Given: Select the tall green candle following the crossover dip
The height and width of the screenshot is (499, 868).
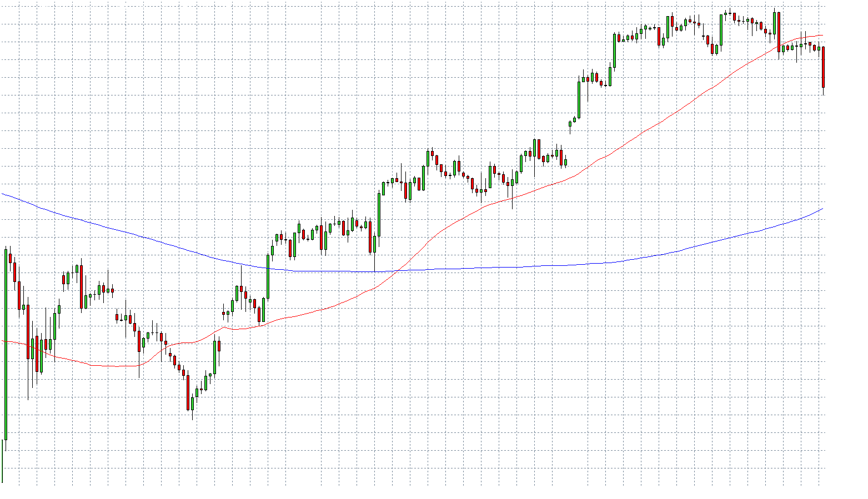Looking at the screenshot, I should pyautogui.click(x=379, y=214).
